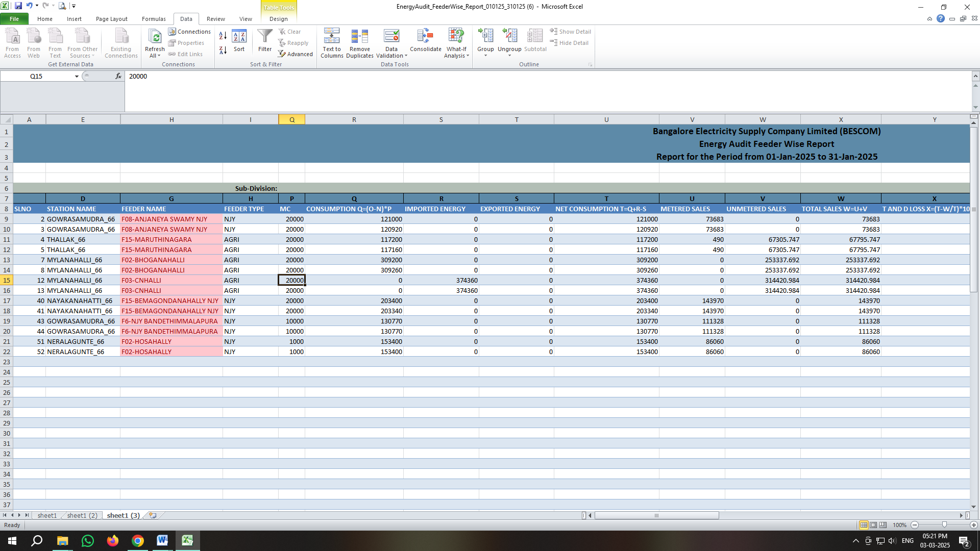Open the Sort dialog
980x551 pixels.
(239, 41)
